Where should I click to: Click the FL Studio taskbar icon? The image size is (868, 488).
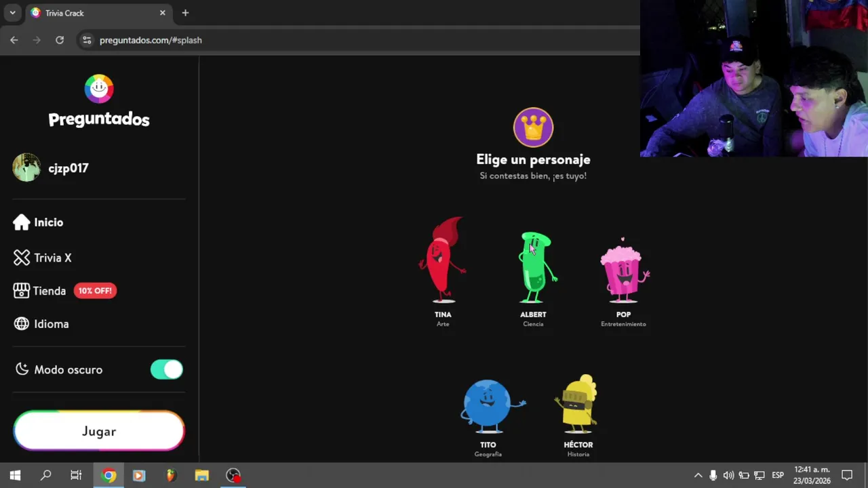pyautogui.click(x=171, y=475)
